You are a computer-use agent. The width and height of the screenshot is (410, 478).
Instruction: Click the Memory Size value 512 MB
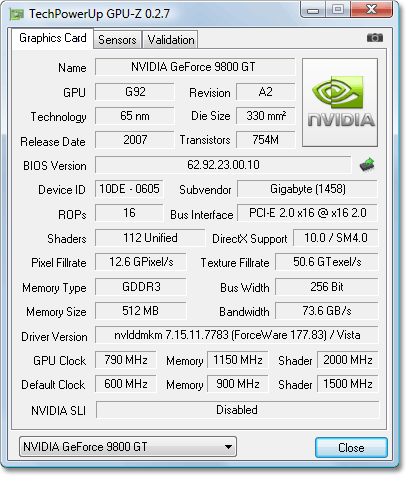click(141, 311)
